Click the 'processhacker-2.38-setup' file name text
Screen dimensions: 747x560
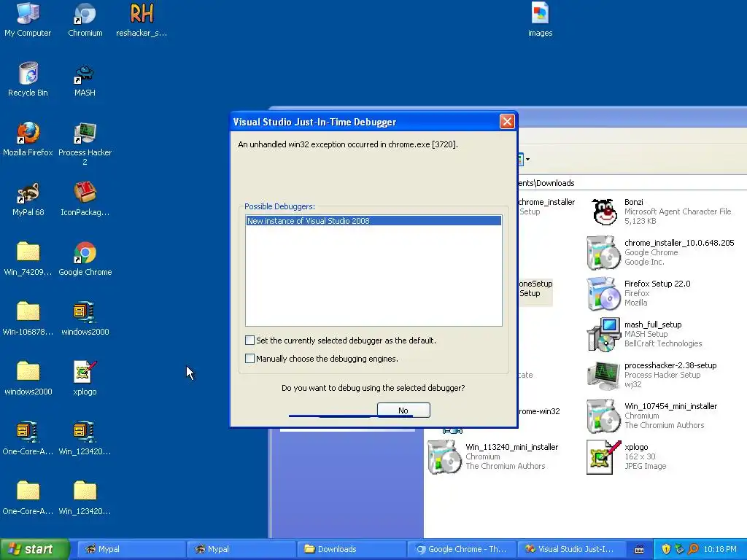click(x=670, y=365)
